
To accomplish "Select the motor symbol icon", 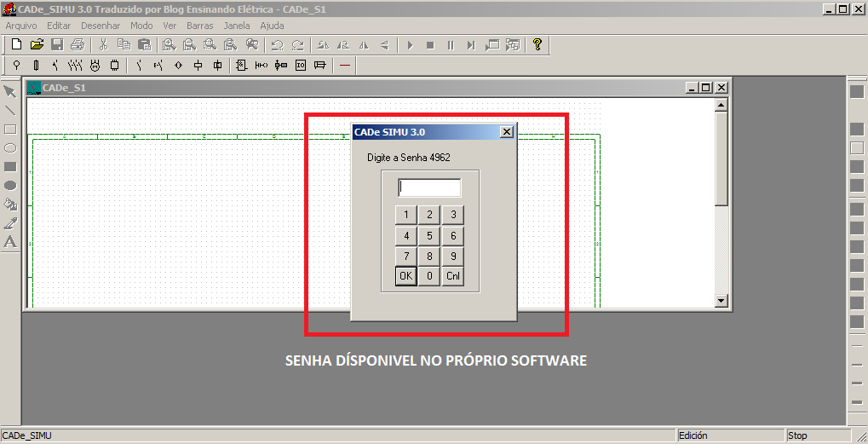I will click(95, 66).
